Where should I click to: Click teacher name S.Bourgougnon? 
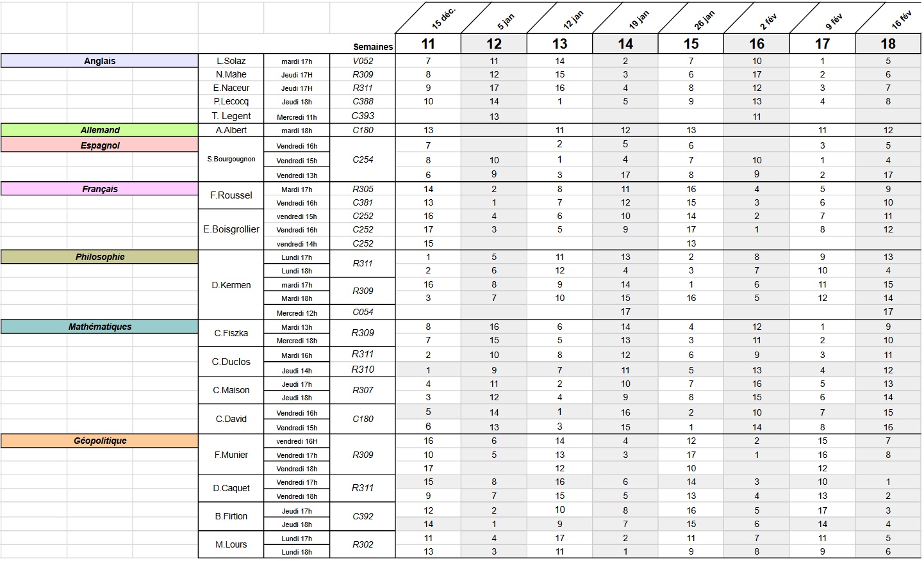click(x=231, y=159)
